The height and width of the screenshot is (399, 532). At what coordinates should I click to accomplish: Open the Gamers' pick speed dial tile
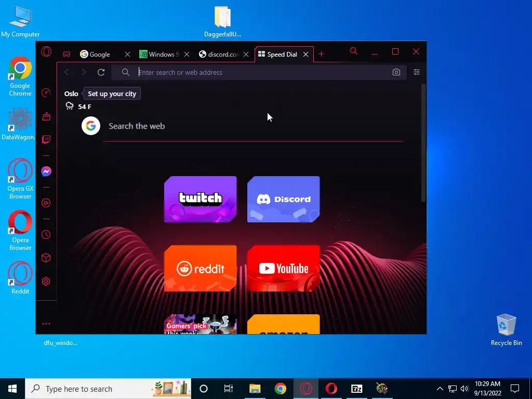200,324
